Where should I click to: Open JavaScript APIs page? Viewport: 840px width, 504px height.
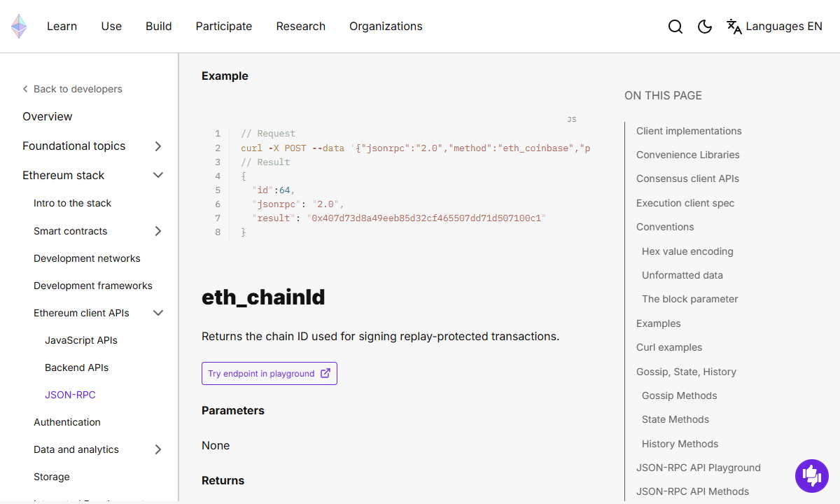point(81,340)
